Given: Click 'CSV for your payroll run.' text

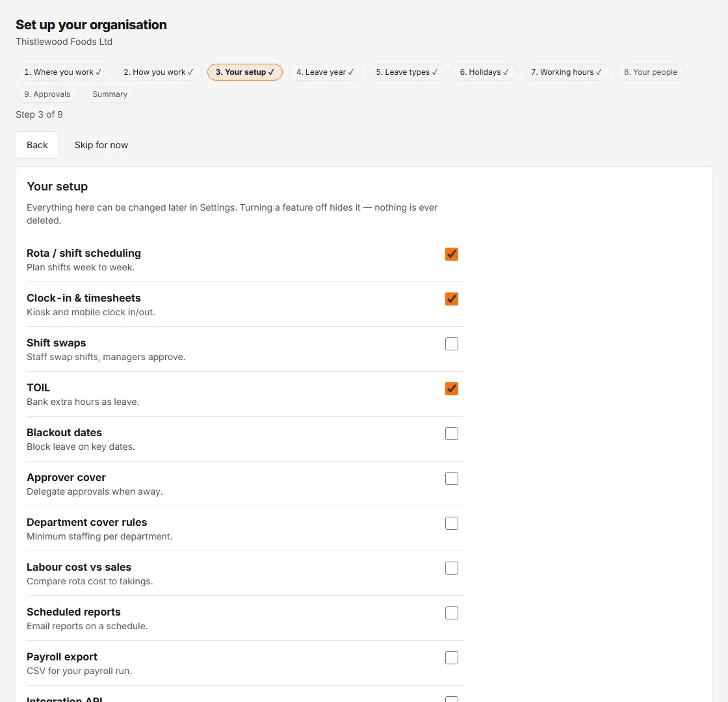Looking at the screenshot, I should point(79,671).
